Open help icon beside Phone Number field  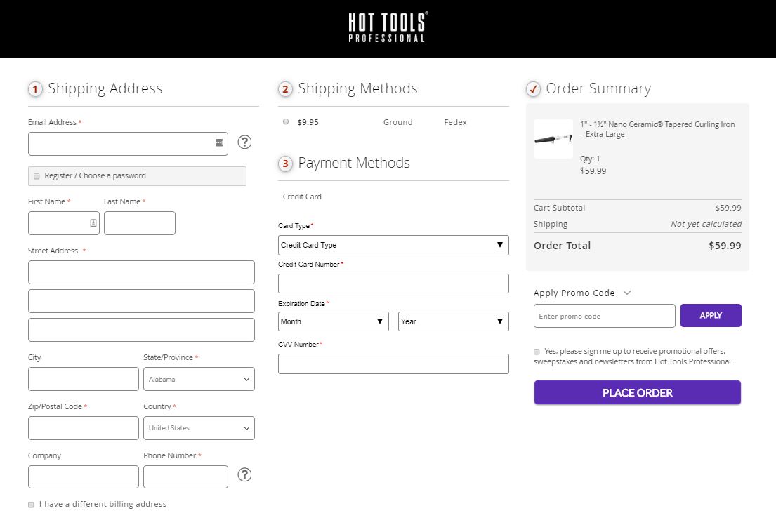pos(244,474)
